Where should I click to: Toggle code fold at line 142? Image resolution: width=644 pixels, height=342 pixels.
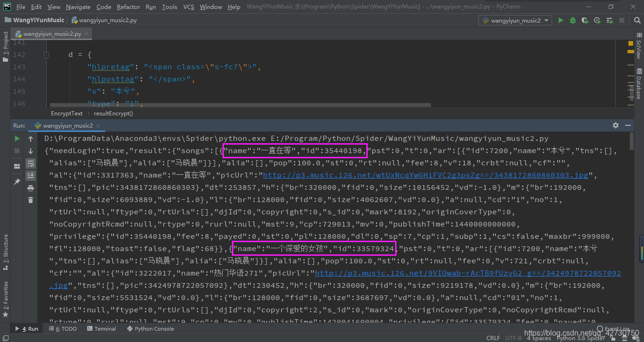pyautogui.click(x=46, y=55)
